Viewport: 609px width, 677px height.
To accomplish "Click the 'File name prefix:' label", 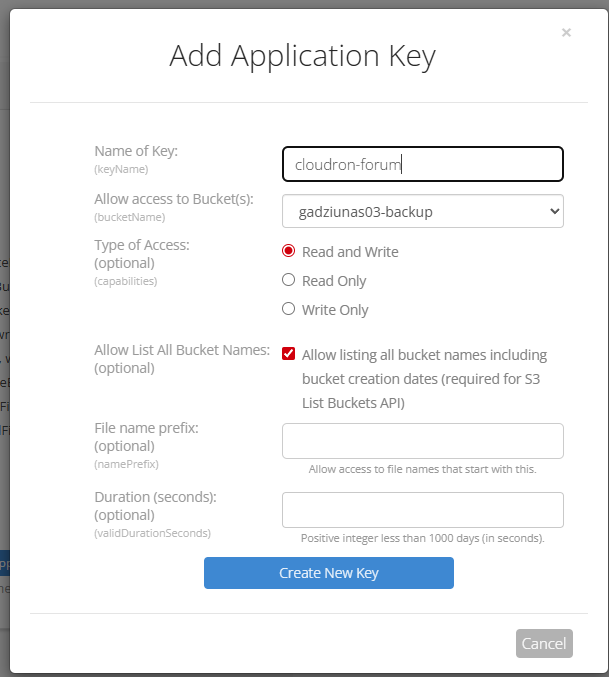I will 146,427.
